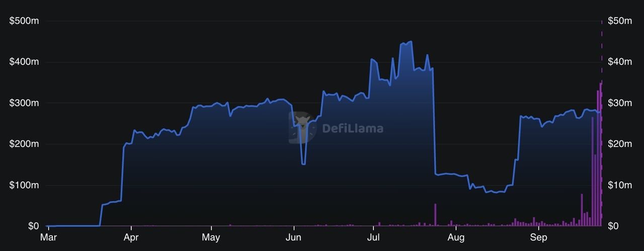The image size is (644, 251).
Task: Select the $300m left axis label
Action: (25, 103)
